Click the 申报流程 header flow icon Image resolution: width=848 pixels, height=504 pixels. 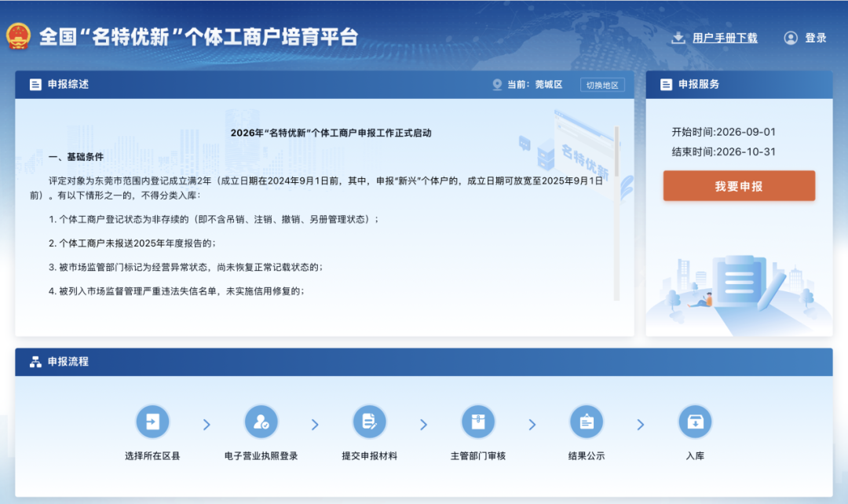35,362
